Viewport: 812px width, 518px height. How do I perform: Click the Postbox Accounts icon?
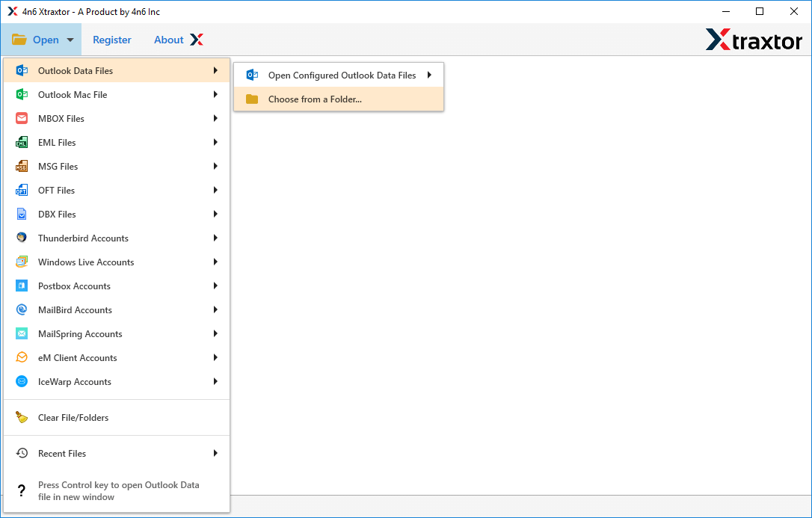pyautogui.click(x=22, y=286)
